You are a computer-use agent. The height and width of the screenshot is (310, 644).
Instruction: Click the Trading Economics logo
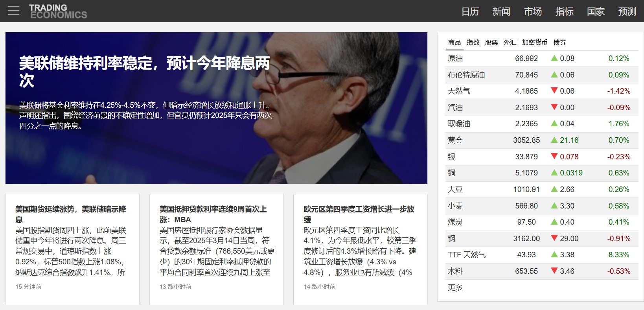tap(58, 11)
